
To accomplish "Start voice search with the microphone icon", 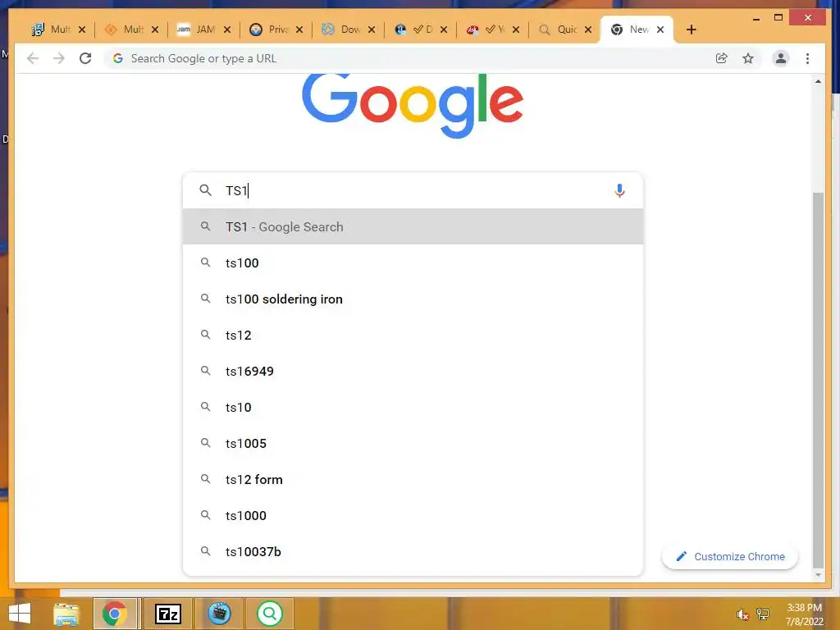I will pos(619,190).
